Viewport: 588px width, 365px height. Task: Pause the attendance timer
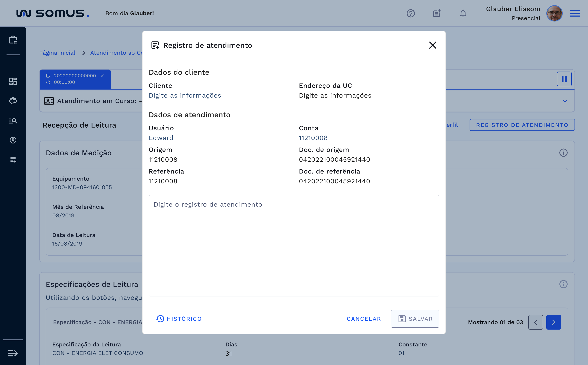pos(564,79)
